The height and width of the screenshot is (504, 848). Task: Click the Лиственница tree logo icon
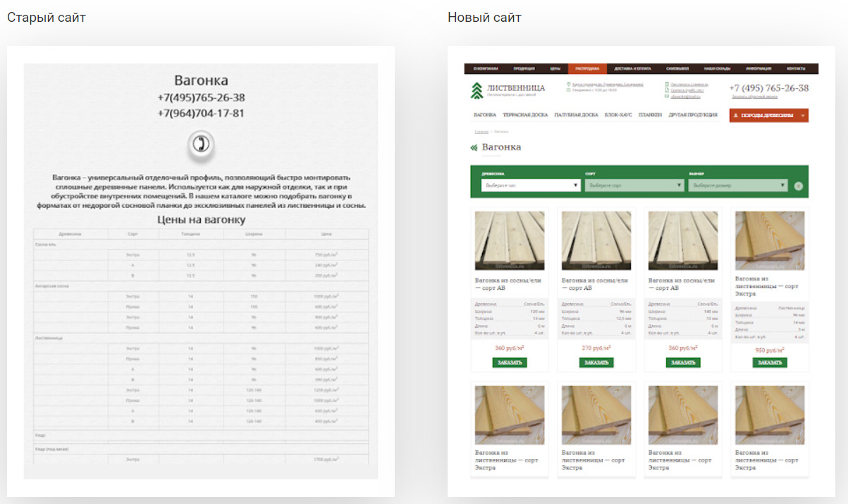click(476, 90)
